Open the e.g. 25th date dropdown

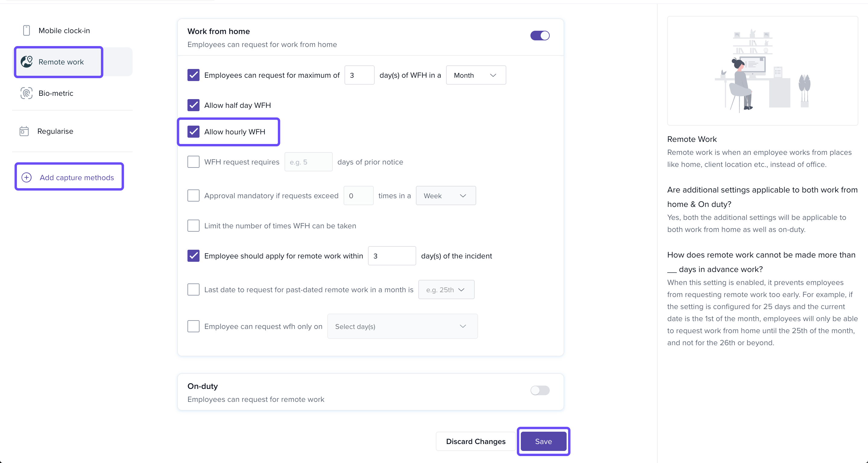point(446,289)
